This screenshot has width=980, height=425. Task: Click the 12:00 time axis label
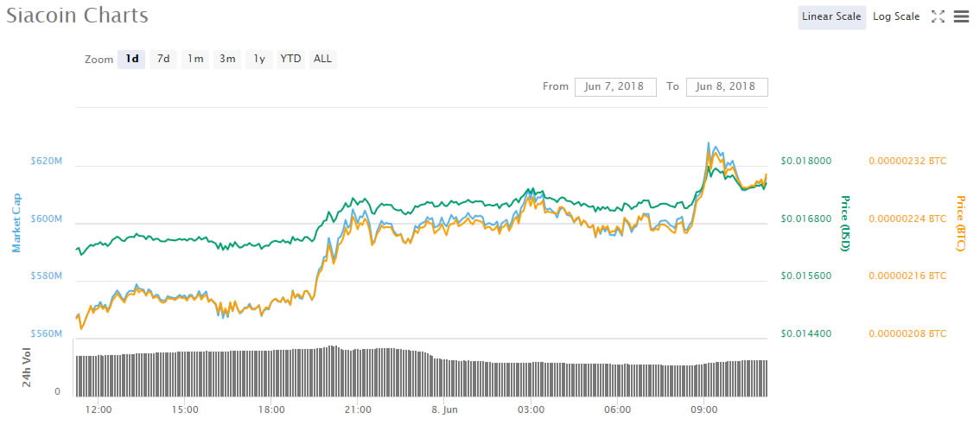point(99,410)
